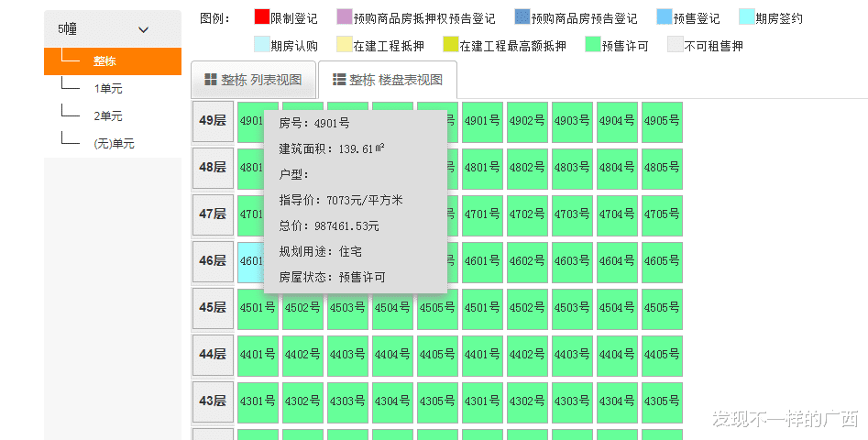Switch to 整栋 楼盘表视图 tab
The height and width of the screenshot is (440, 868).
[x=388, y=80]
